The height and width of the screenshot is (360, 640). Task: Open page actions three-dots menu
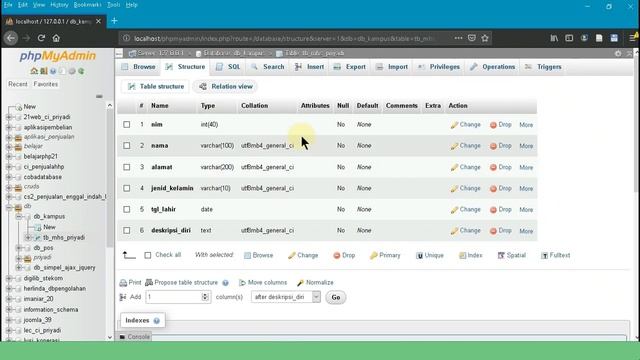[x=458, y=38]
